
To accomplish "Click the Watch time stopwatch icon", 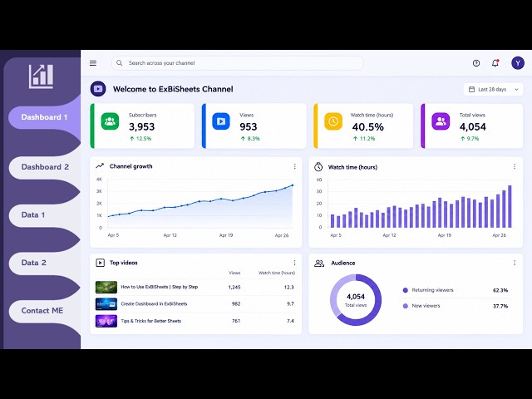I will coord(318,166).
